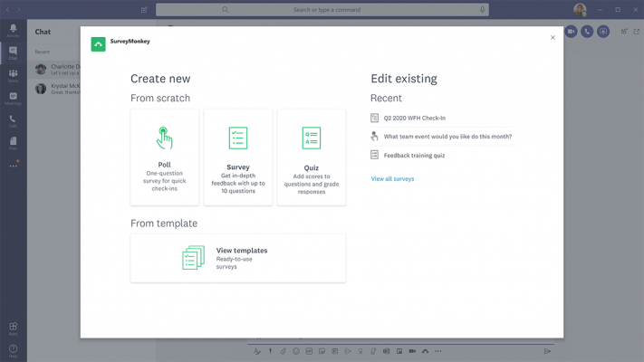Start a Meet now video from compose bar

coord(412,351)
